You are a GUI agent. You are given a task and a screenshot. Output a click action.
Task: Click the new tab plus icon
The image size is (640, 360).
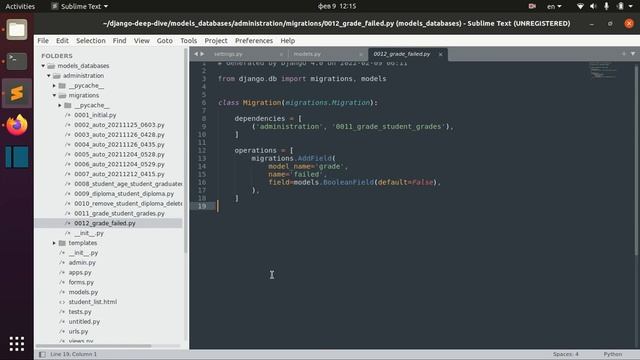pos(624,54)
